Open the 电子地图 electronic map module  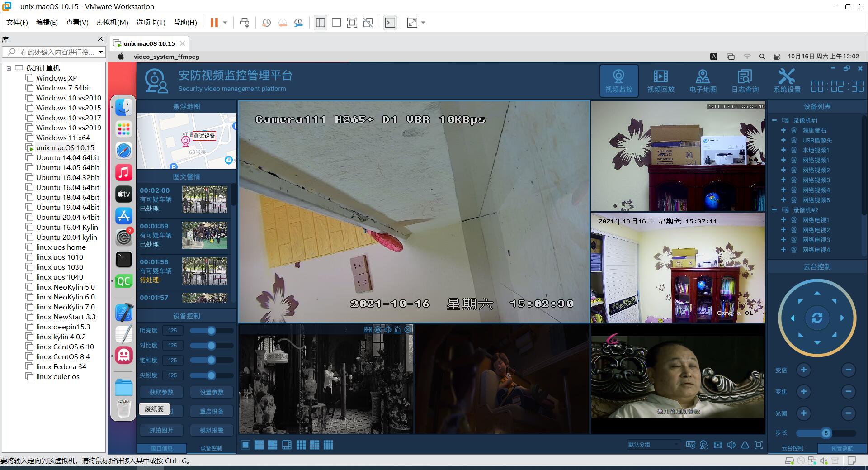(x=703, y=81)
